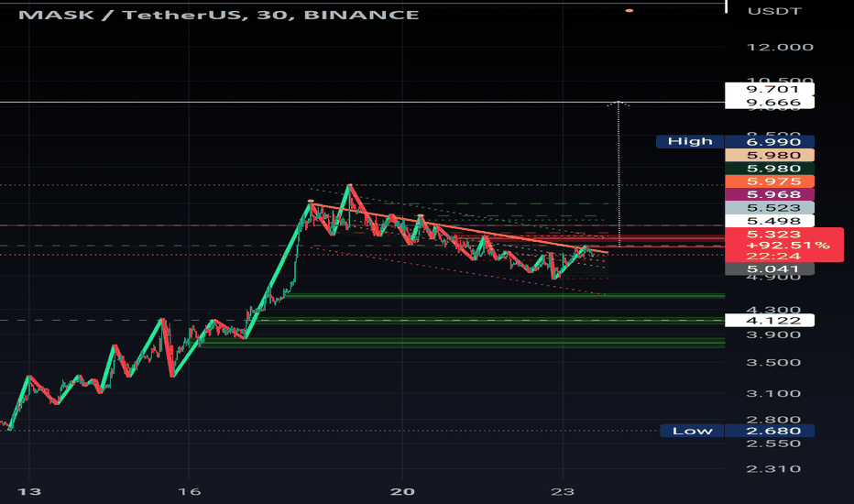The width and height of the screenshot is (854, 504).
Task: Select the descending orange trendline
Action: coord(459,228)
